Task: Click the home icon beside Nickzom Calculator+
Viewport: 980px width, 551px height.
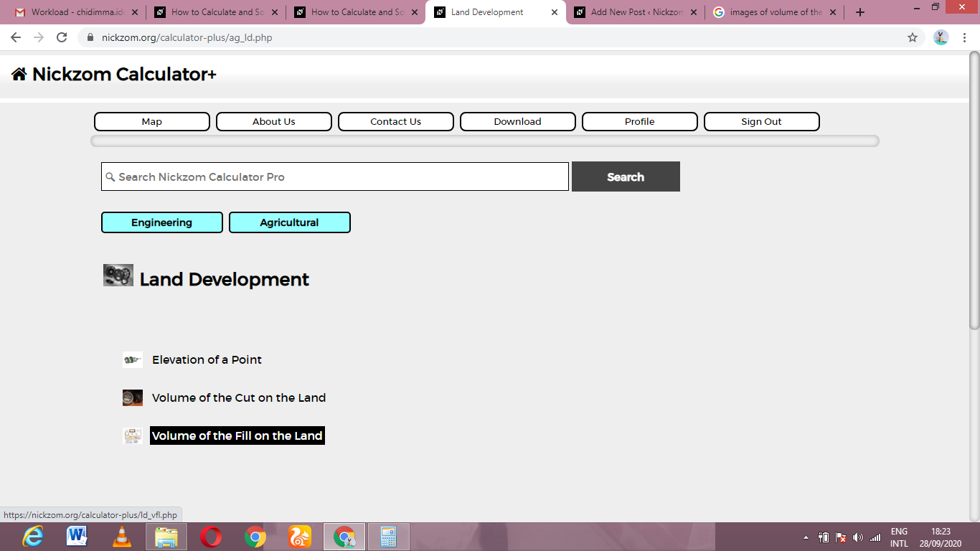Action: pos(19,74)
